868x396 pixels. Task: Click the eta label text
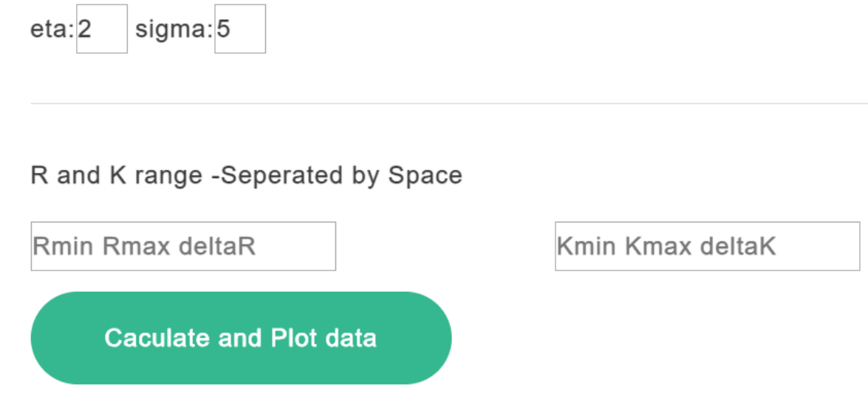coord(52,30)
